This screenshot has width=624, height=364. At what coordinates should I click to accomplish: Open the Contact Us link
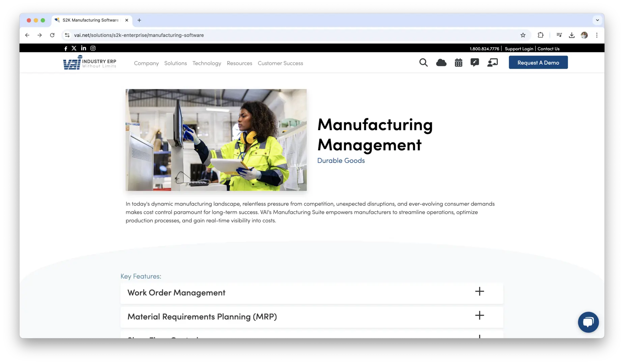(x=548, y=49)
